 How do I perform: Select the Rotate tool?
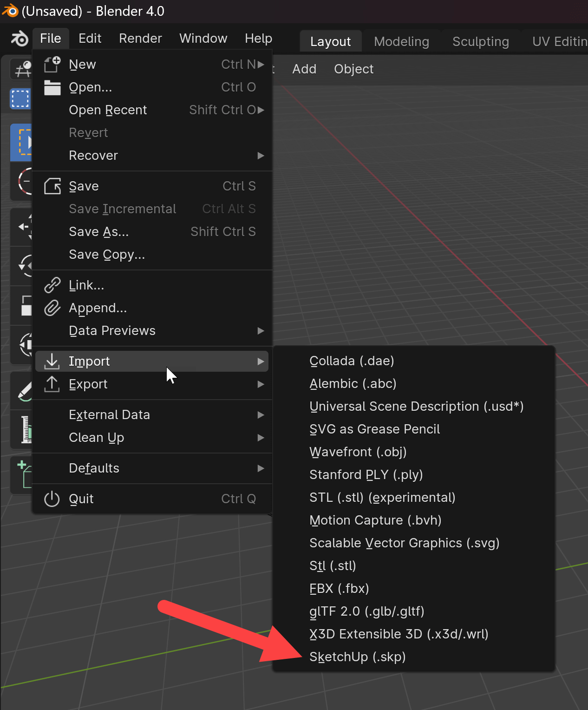20,266
